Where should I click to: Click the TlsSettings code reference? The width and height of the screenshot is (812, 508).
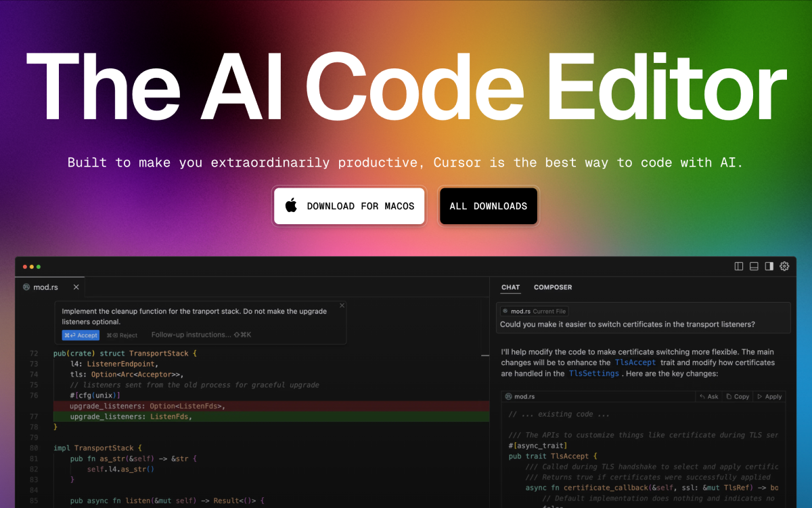pyautogui.click(x=593, y=373)
